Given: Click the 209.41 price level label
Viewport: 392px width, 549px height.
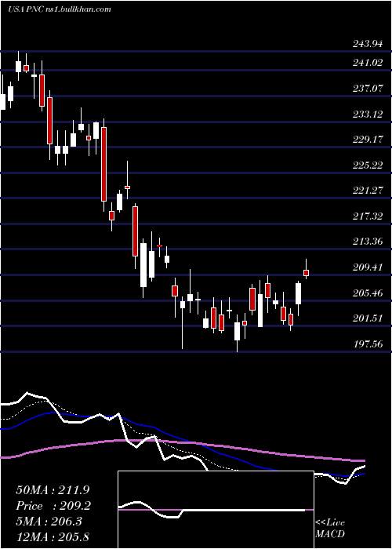Looking at the screenshot, I should [367, 267].
